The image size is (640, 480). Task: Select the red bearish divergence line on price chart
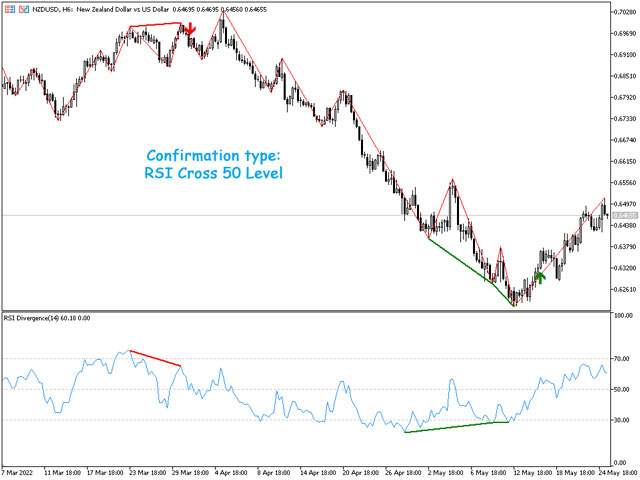(155, 26)
